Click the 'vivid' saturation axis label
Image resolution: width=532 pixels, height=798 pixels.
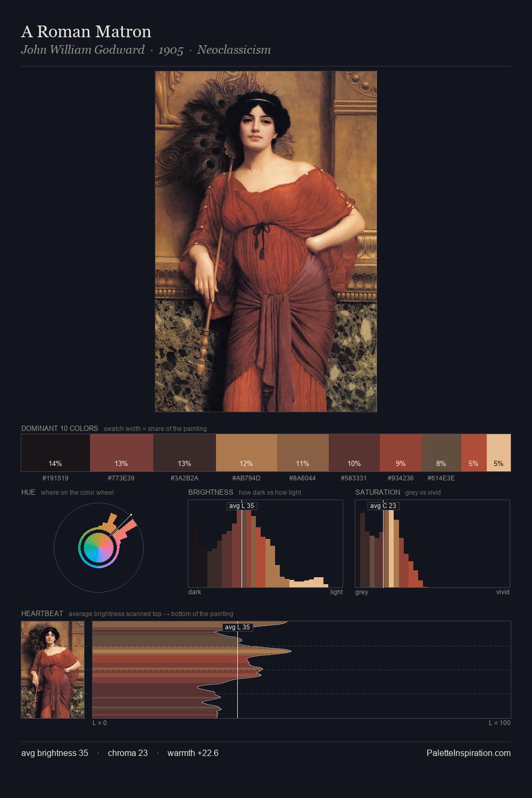coord(503,592)
